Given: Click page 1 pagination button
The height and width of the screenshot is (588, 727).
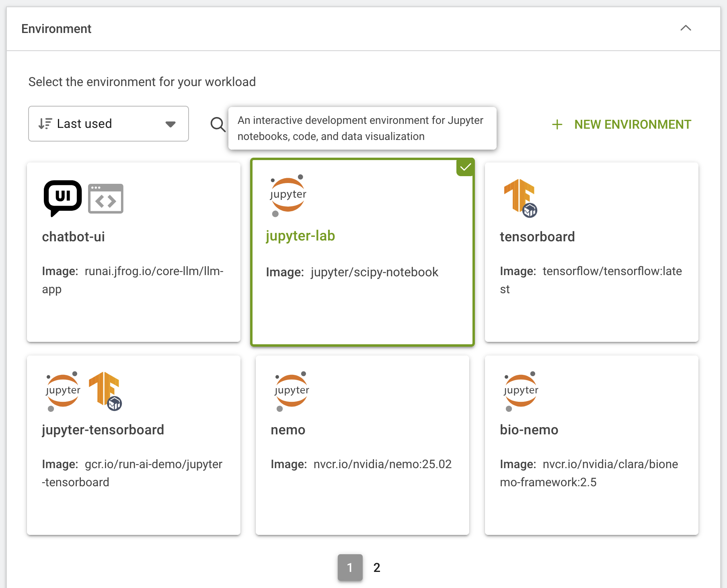Looking at the screenshot, I should 350,567.
